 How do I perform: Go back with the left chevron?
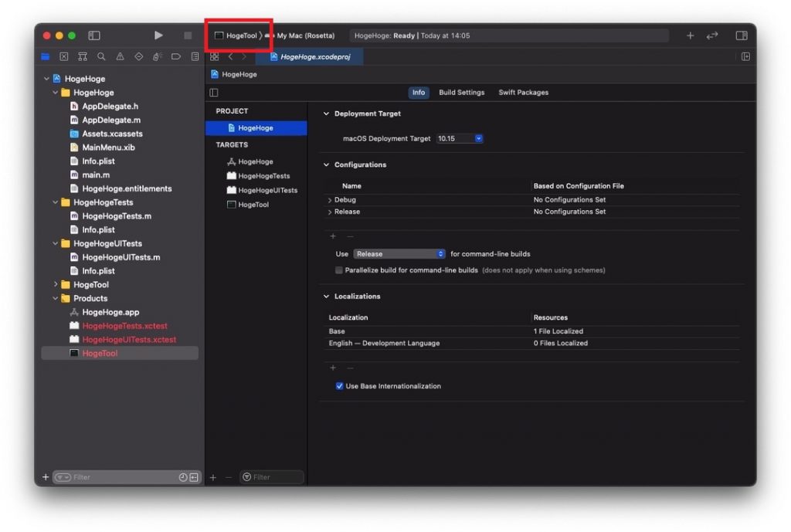point(230,56)
